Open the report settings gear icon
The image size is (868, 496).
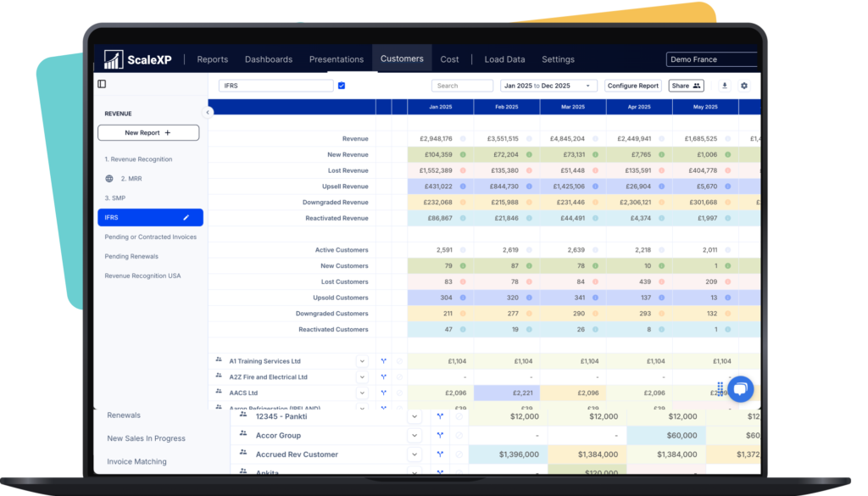[x=744, y=86]
